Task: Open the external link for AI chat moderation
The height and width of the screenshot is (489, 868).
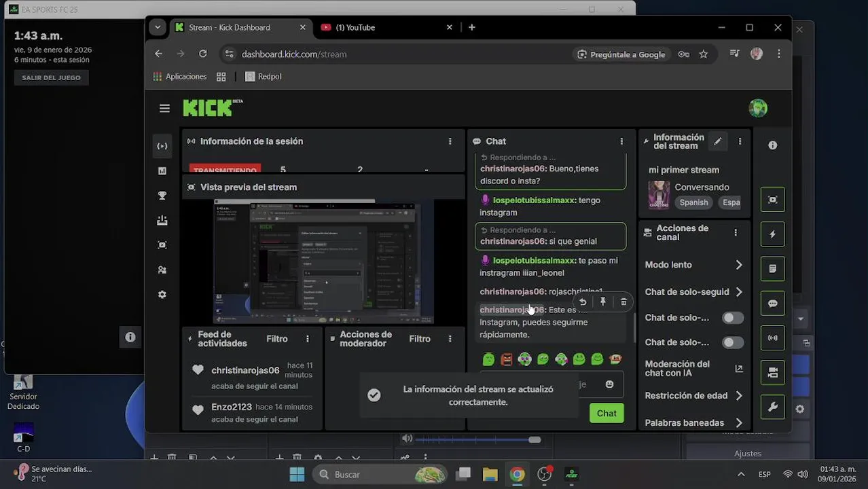Action: pyautogui.click(x=739, y=369)
